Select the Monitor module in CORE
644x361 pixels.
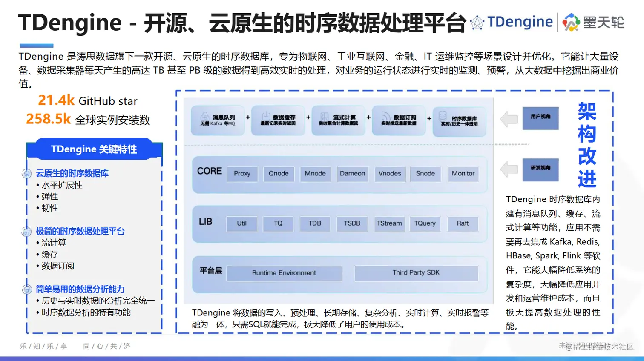[x=463, y=174]
